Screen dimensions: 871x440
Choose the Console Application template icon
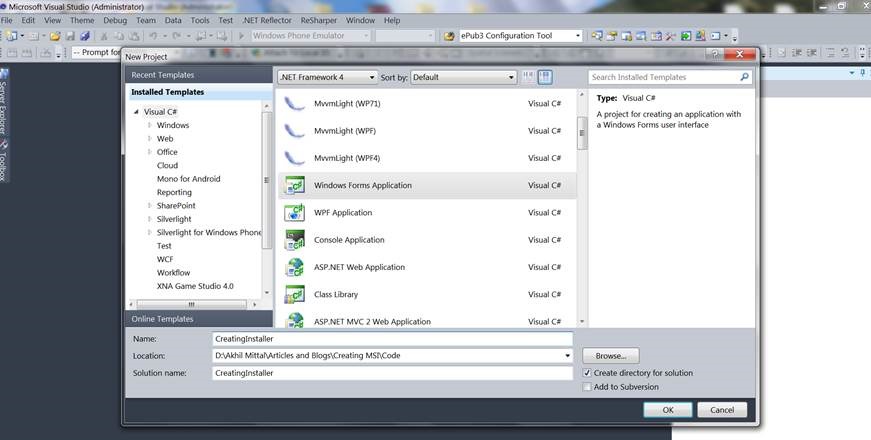[295, 240]
